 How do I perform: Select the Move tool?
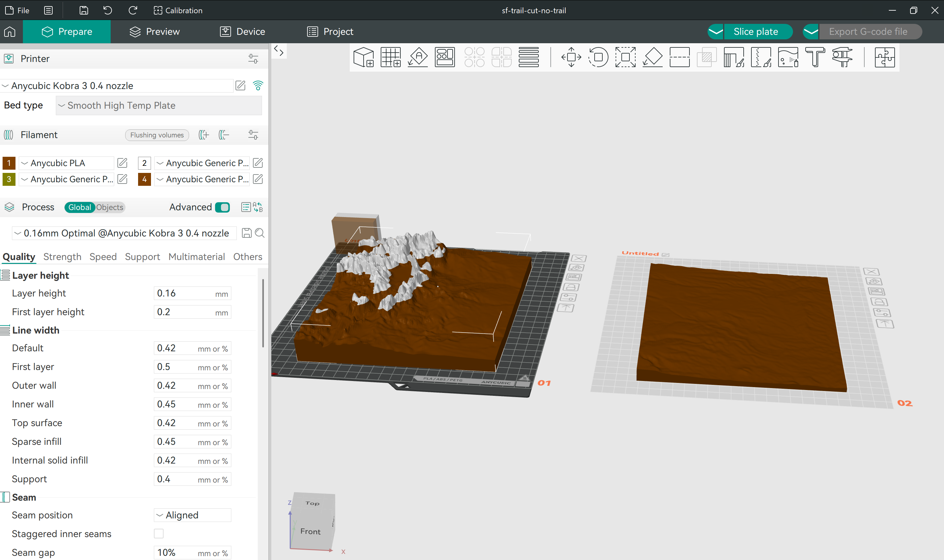(x=571, y=57)
